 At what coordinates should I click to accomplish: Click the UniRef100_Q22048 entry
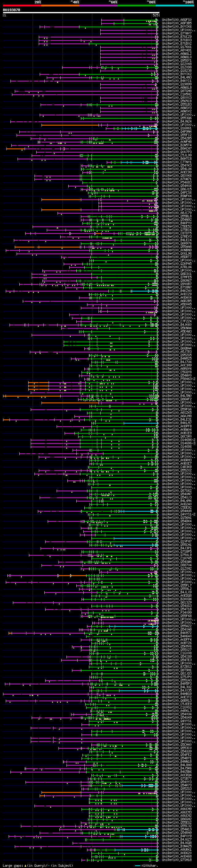click(177, 64)
